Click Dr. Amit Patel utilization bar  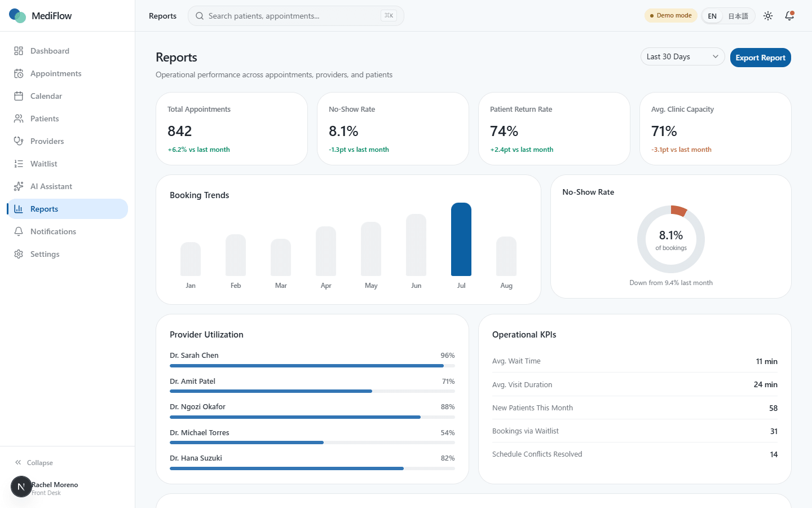pyautogui.click(x=312, y=391)
